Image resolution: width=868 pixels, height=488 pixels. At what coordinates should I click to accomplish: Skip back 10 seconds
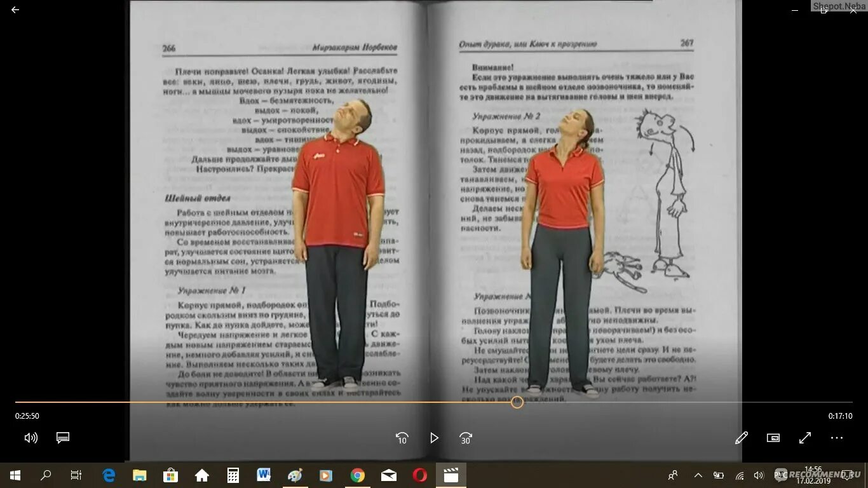click(x=402, y=438)
